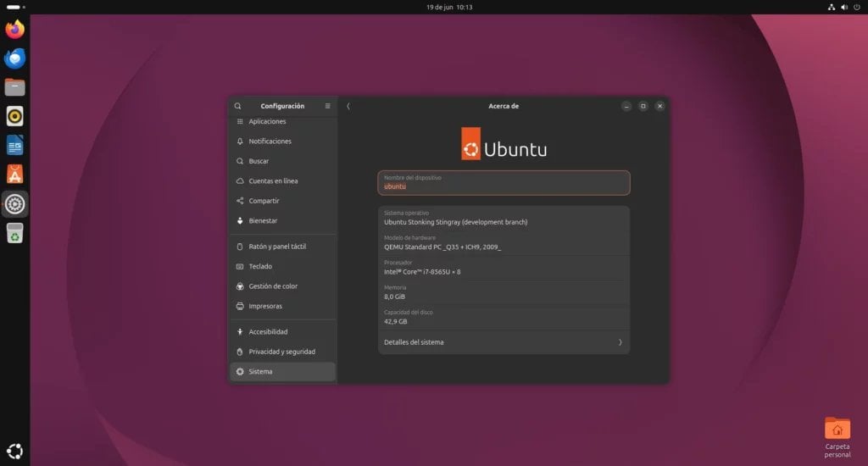Open Cuentas en línea settings

(x=282, y=181)
